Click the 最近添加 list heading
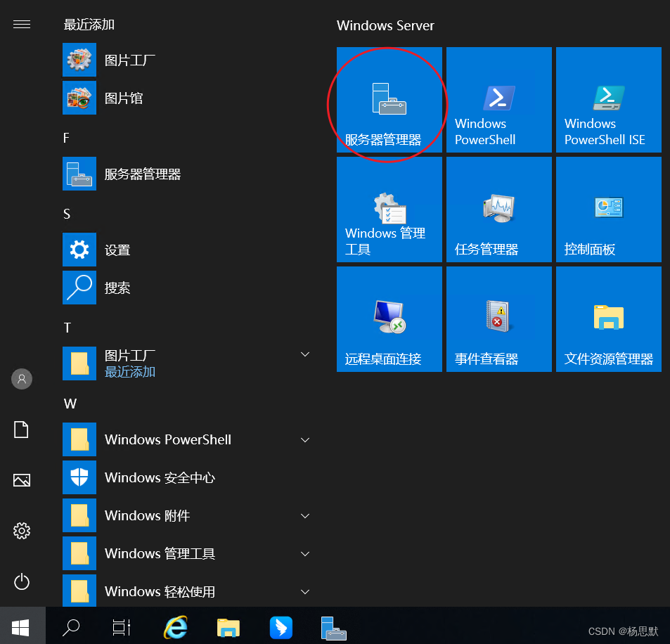670x644 pixels. (x=89, y=25)
